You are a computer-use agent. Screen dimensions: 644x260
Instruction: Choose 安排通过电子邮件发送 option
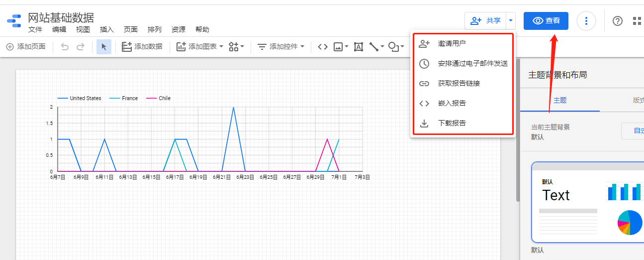(462, 64)
